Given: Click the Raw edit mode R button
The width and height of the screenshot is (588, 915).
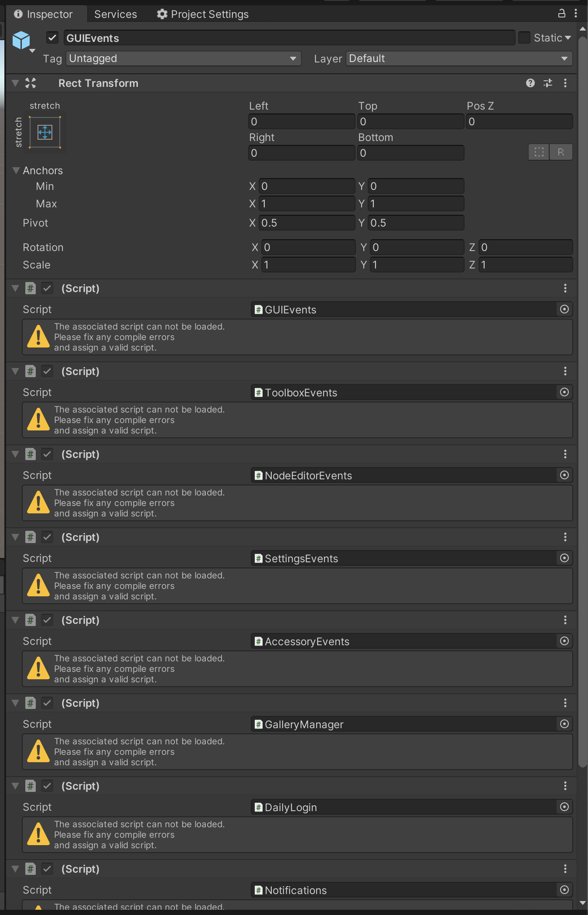Looking at the screenshot, I should [561, 152].
